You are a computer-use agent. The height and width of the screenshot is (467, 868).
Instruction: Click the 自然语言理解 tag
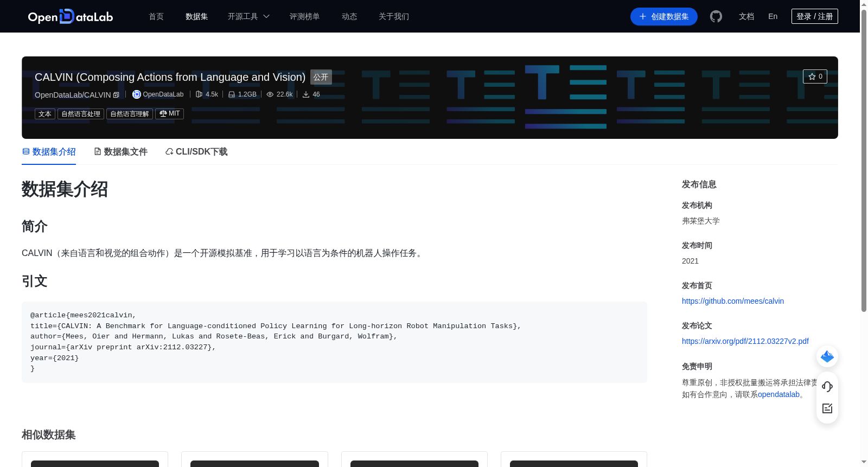[130, 114]
